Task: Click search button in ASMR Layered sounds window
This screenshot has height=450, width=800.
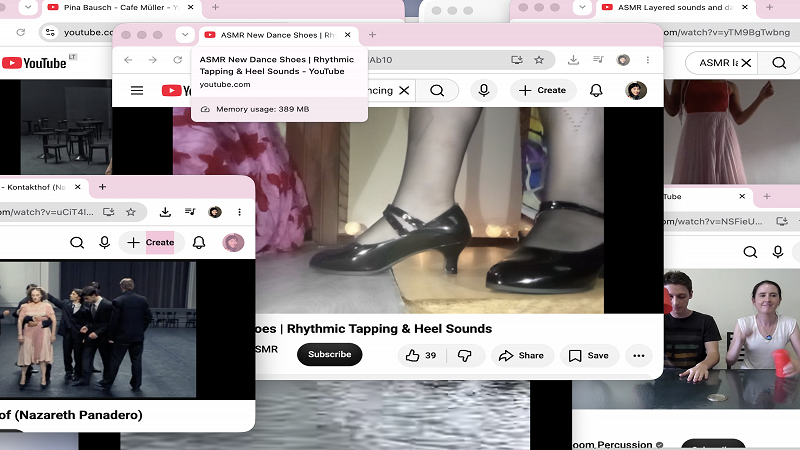Action: coord(779,63)
